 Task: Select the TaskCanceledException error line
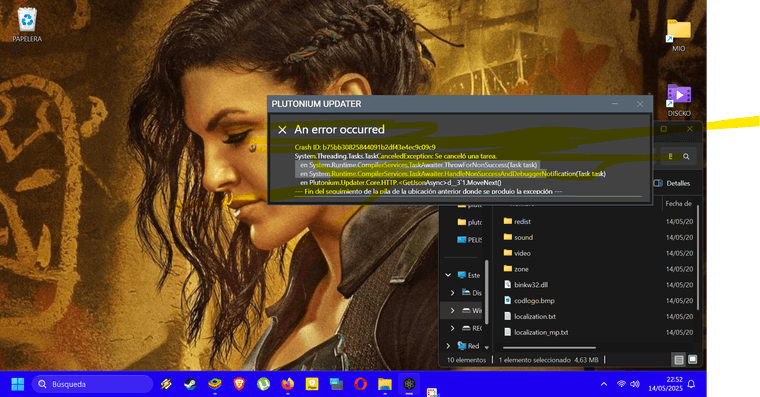(396, 156)
